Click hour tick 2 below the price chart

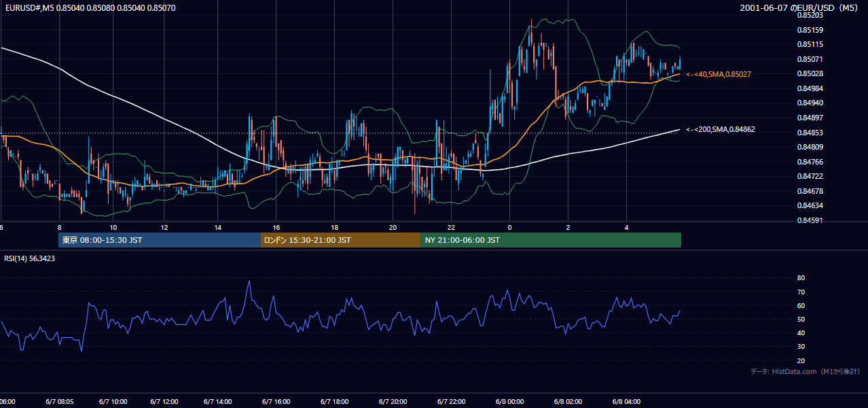tap(568, 228)
